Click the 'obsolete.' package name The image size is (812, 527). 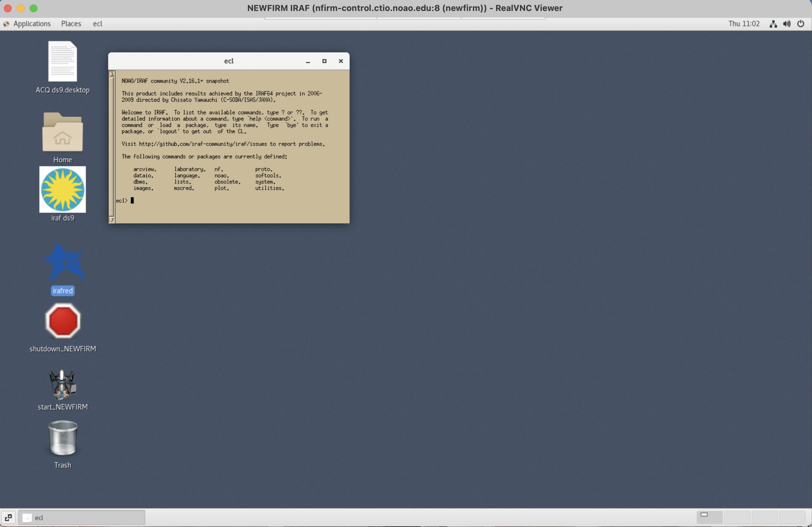coord(227,182)
